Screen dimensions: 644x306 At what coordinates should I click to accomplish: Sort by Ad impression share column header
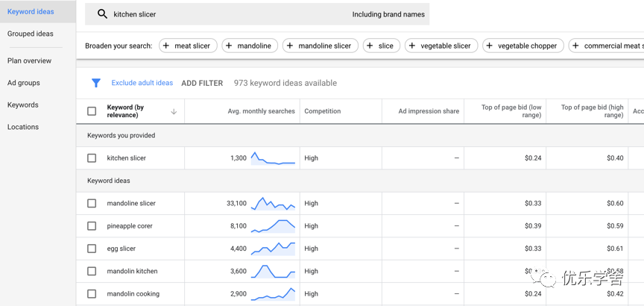click(429, 111)
